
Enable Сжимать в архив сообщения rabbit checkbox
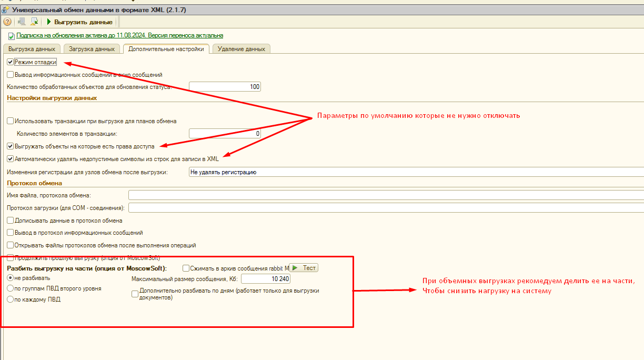pos(186,268)
